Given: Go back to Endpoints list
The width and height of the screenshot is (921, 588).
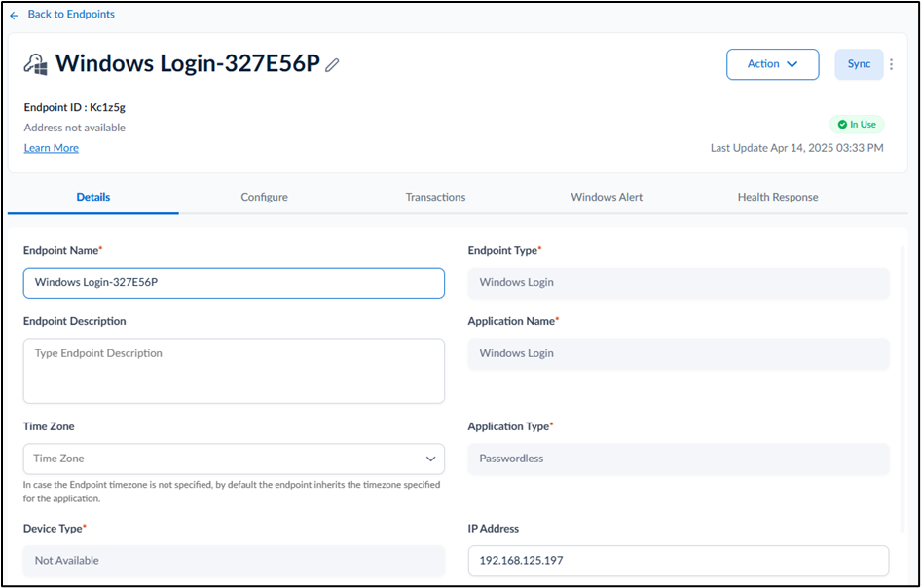Looking at the screenshot, I should click(x=71, y=14).
